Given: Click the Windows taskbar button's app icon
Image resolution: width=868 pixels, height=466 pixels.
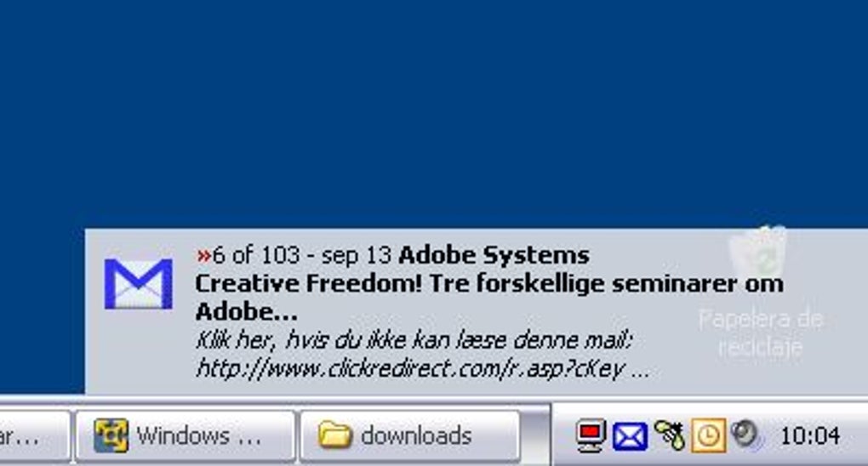Looking at the screenshot, I should (x=110, y=435).
